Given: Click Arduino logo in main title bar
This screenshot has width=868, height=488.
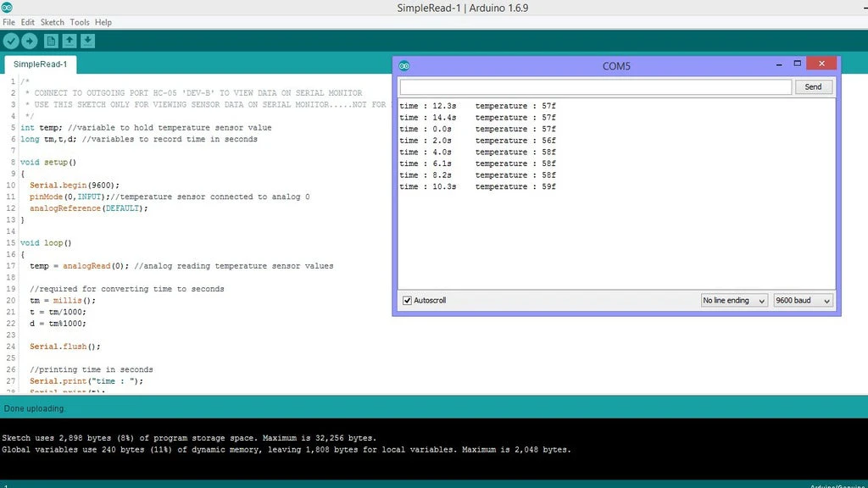Looking at the screenshot, I should click(x=8, y=8).
